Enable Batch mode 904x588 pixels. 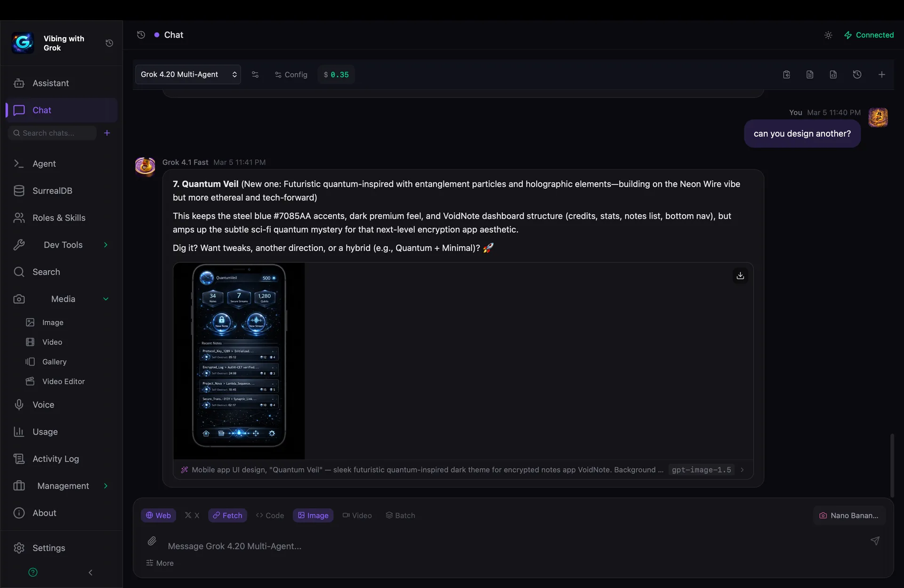(400, 515)
